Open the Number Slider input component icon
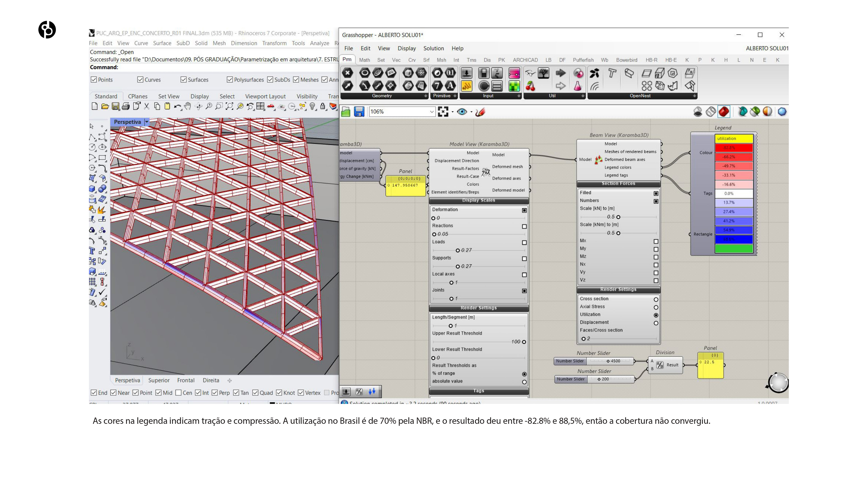868x488 pixels. 466,73
